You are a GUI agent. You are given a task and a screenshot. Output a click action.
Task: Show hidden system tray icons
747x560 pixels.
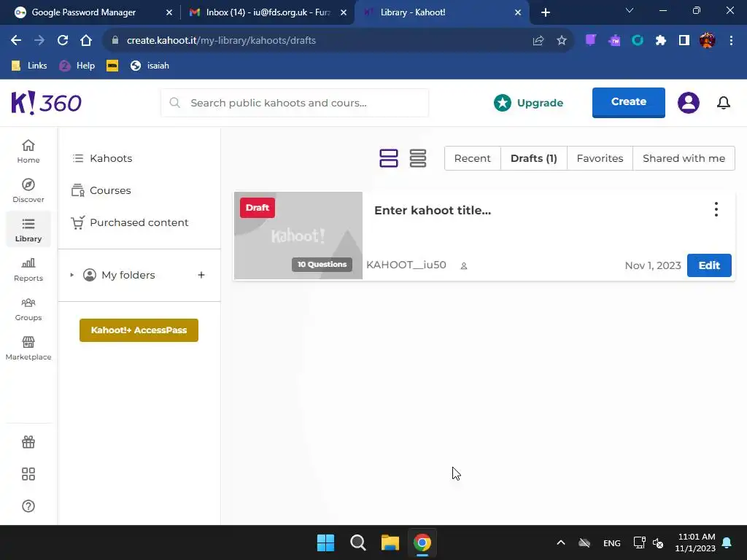[x=561, y=542]
